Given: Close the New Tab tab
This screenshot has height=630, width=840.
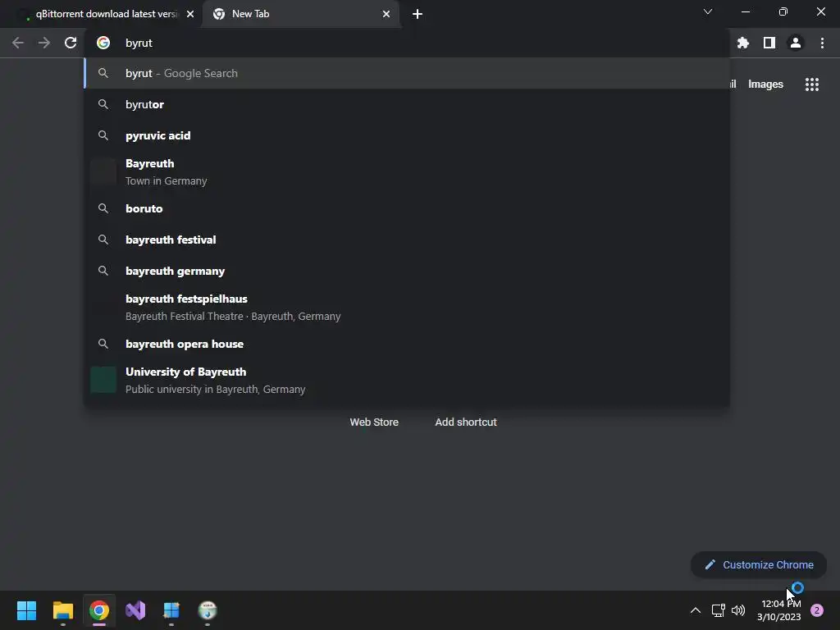Looking at the screenshot, I should point(386,14).
